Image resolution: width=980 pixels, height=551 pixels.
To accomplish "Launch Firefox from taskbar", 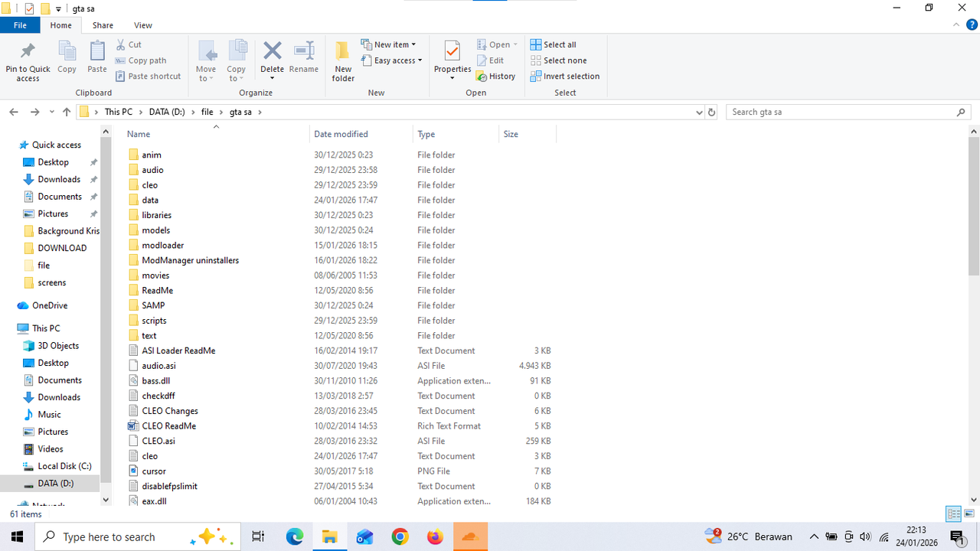I will 435,537.
